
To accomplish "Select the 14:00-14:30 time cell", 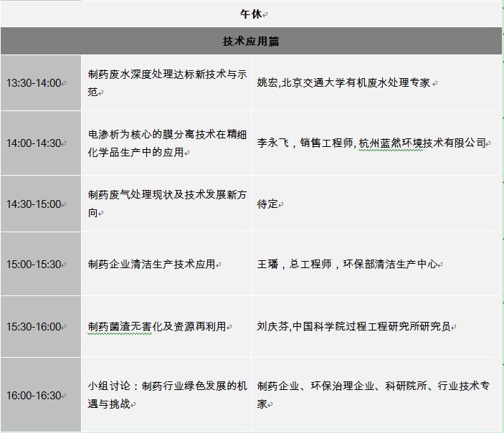I will point(34,143).
